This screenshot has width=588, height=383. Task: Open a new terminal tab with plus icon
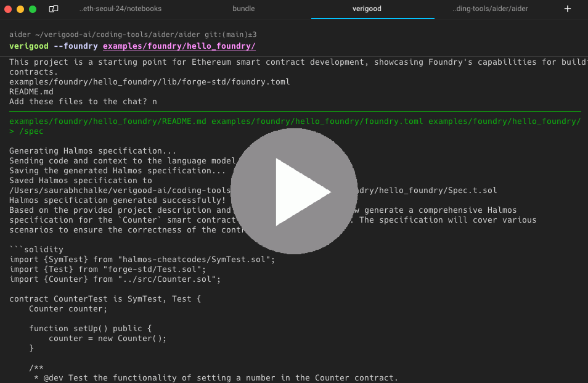568,9
